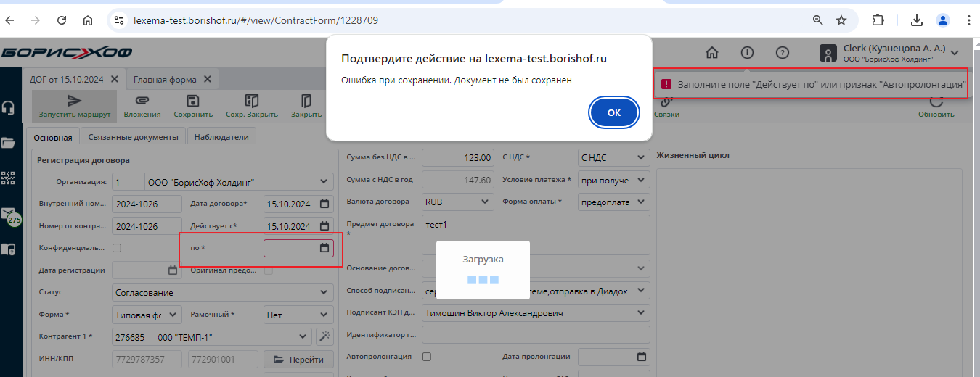Viewport: 980px width, 377px height.
Task: Click the Перейти button
Action: point(298,359)
